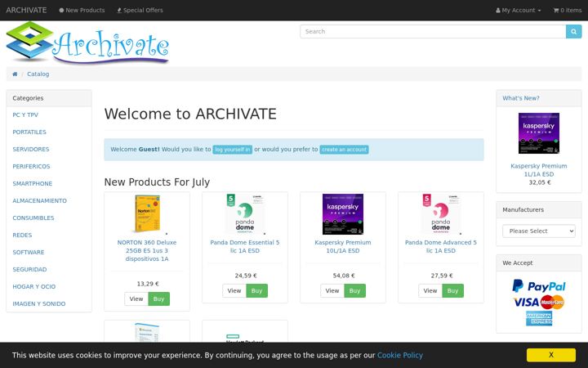588x368 pixels.
Task: Click the 32,05 € price text
Action: point(540,182)
